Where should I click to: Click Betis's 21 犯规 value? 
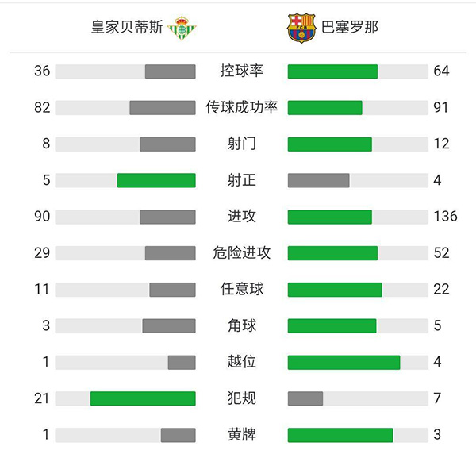42,398
